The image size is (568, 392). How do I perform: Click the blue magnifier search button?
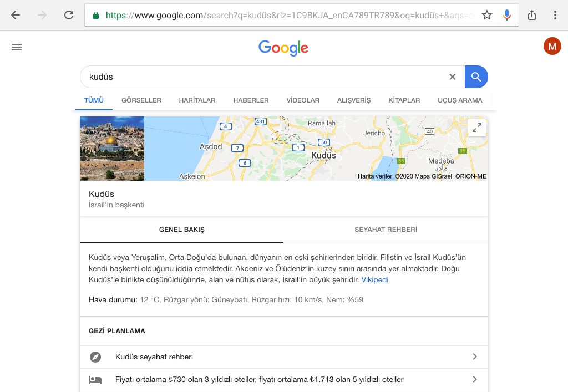pos(476,77)
